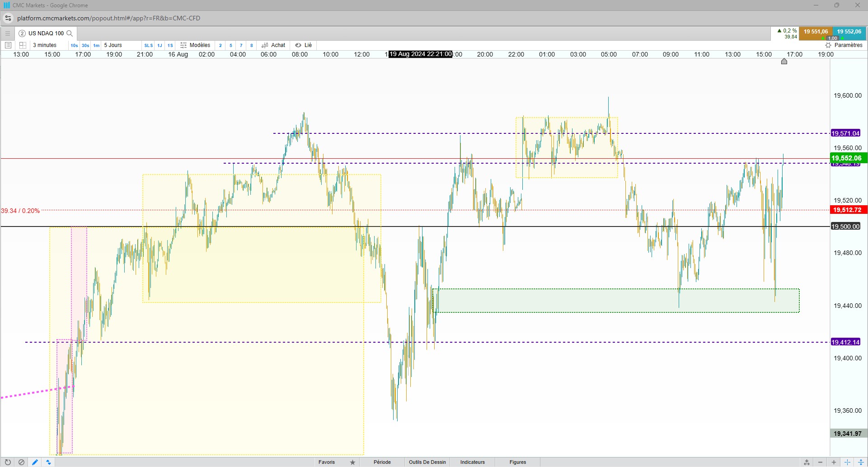Open the Indicateurs tab
The height and width of the screenshot is (467, 868).
pos(472,462)
